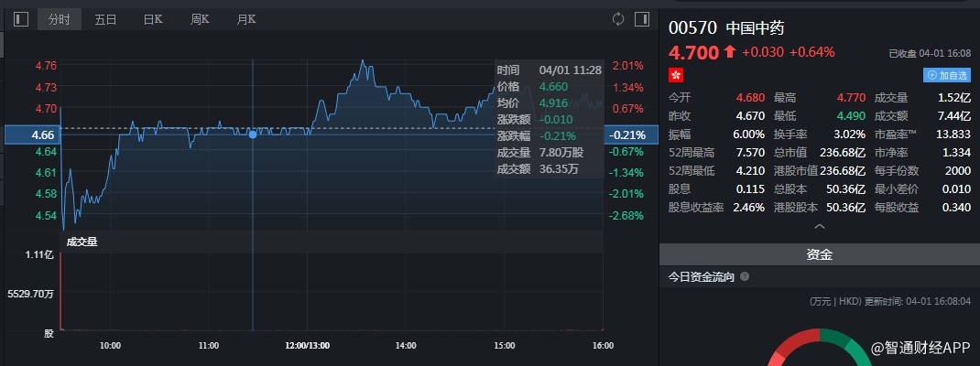Switch to the 五日 chart tab

[x=106, y=19]
